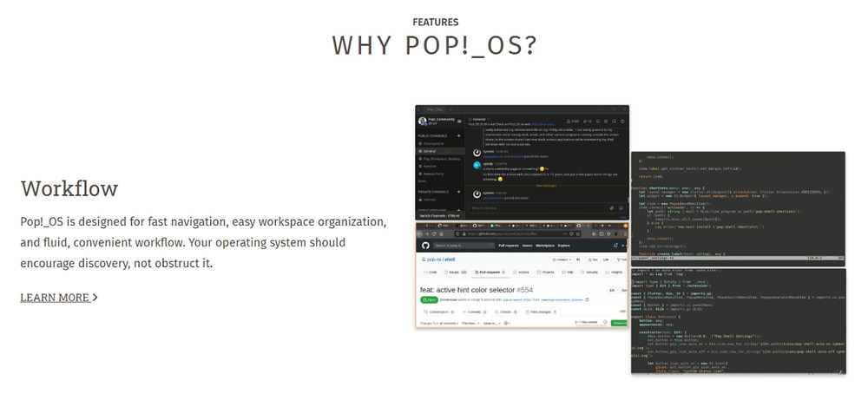
Task: Add a channel with the Public Channels plus icon
Action: coord(458,135)
